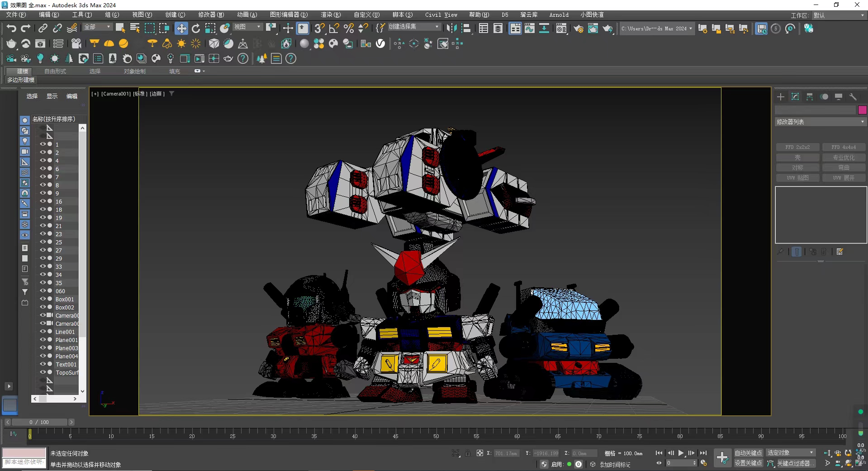This screenshot has height=471, width=868.
Task: Click the viewport [+] menu label
Action: 95,94
